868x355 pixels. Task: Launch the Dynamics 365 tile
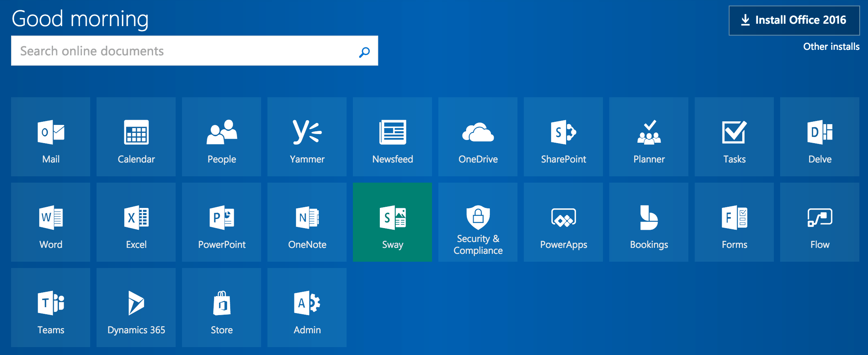pos(136,308)
